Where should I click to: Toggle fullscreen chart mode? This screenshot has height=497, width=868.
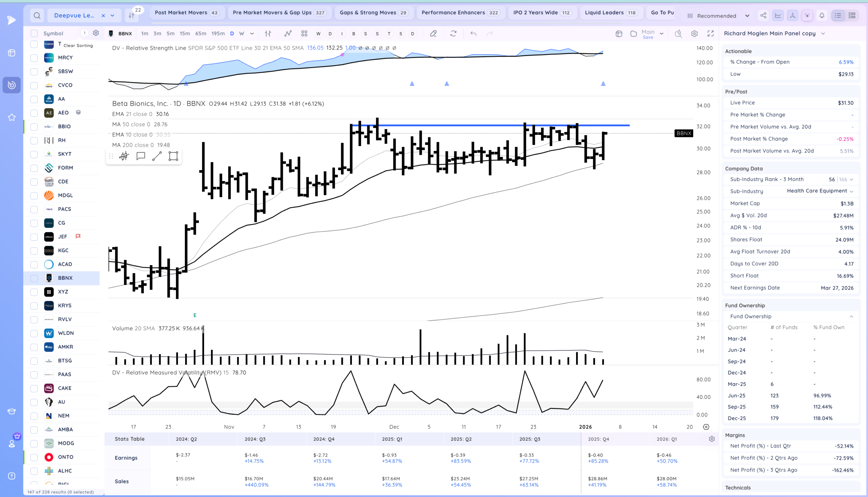click(x=711, y=34)
